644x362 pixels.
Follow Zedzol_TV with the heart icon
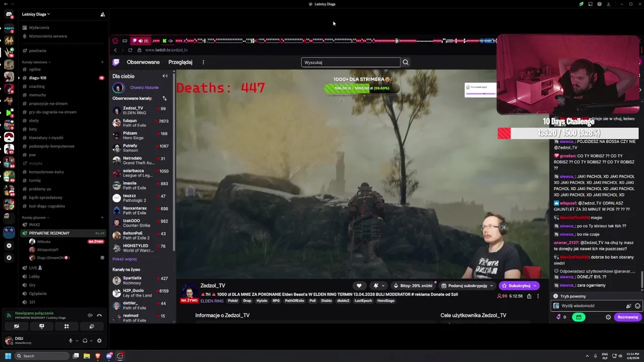click(x=359, y=286)
